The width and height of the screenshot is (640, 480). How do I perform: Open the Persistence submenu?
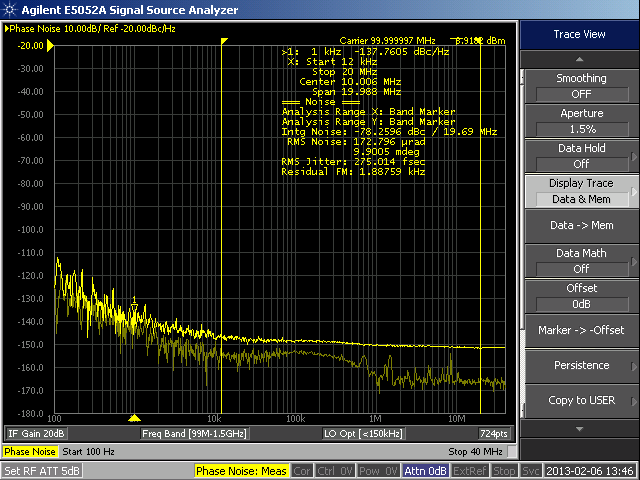point(581,365)
